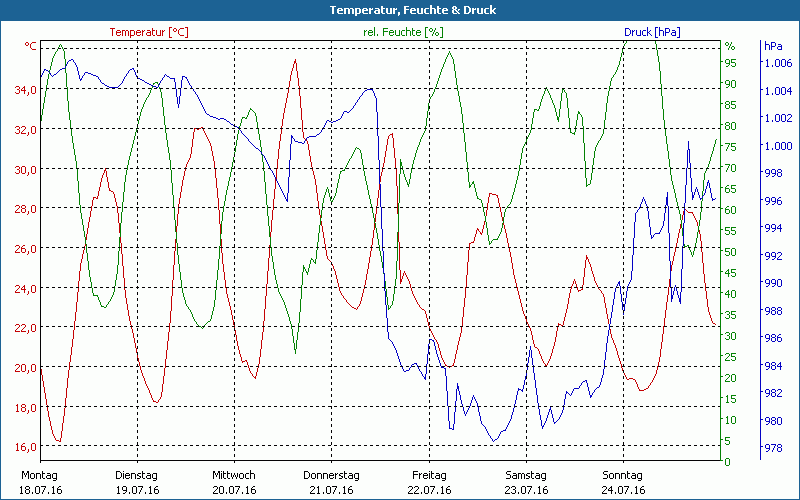This screenshot has height=500, width=800.
Task: Select the Samstag day label
Action: (525, 475)
